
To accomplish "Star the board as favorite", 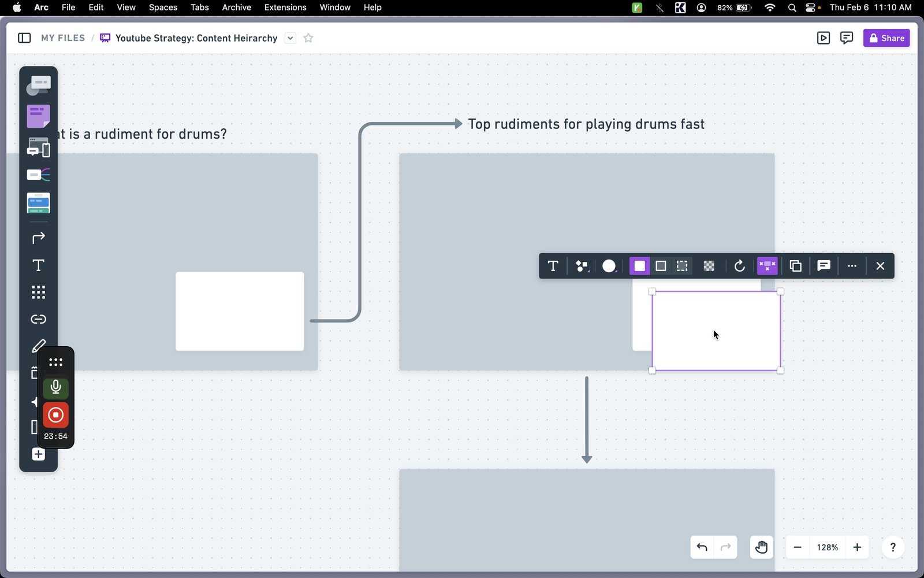I will tap(308, 38).
